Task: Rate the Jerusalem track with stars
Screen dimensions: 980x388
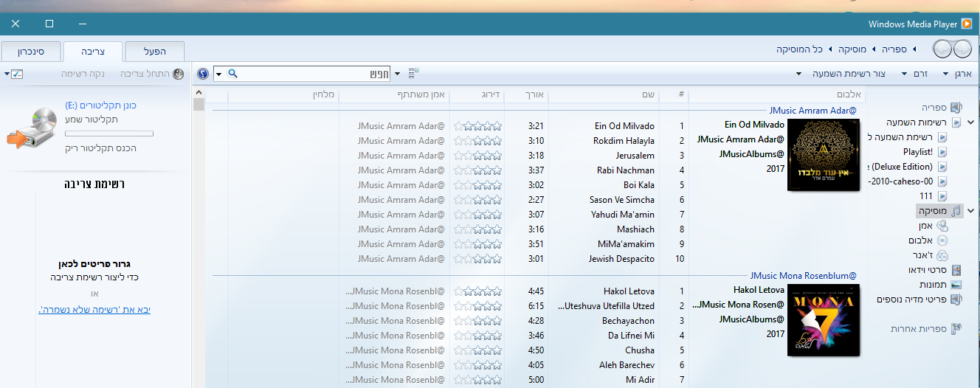Action: coord(477,156)
